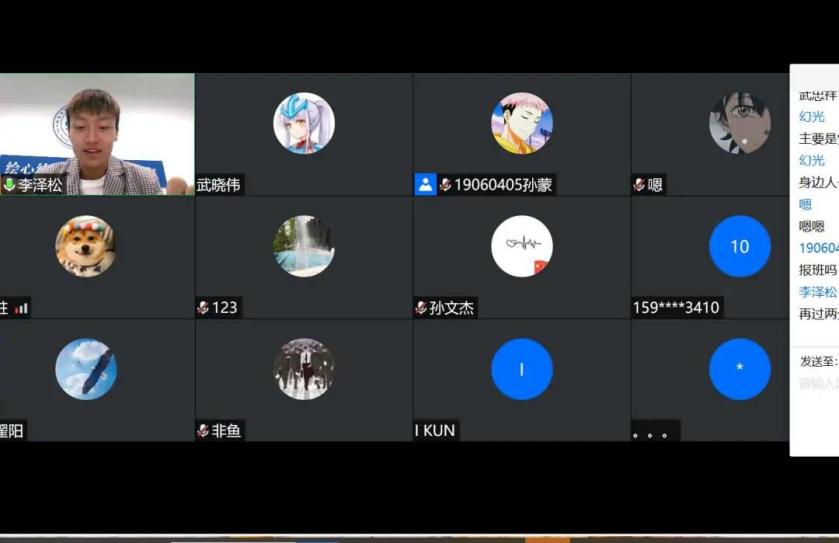Click sender name 李泽松 in chat
The height and width of the screenshot is (543, 839).
(x=817, y=292)
